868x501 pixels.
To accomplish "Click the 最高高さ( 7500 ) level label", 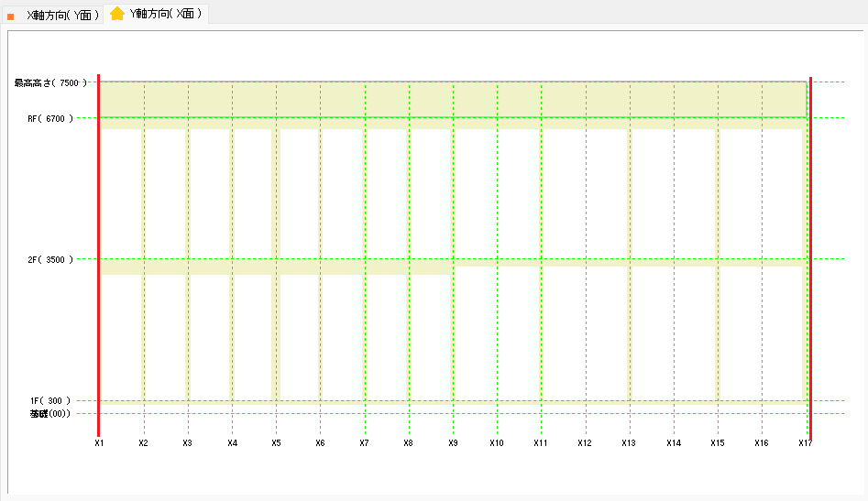I will click(x=50, y=82).
